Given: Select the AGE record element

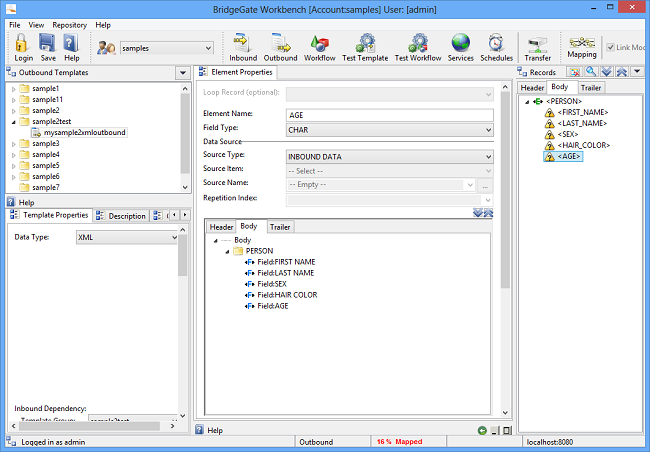Looking at the screenshot, I should point(563,156).
